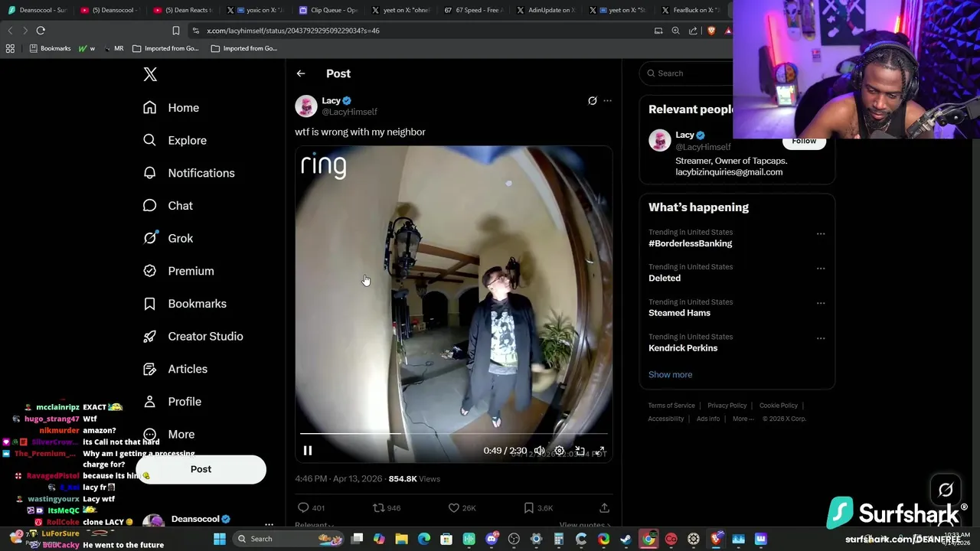The height and width of the screenshot is (551, 980).
Task: Open the Steamed Hams trend
Action: (x=679, y=313)
